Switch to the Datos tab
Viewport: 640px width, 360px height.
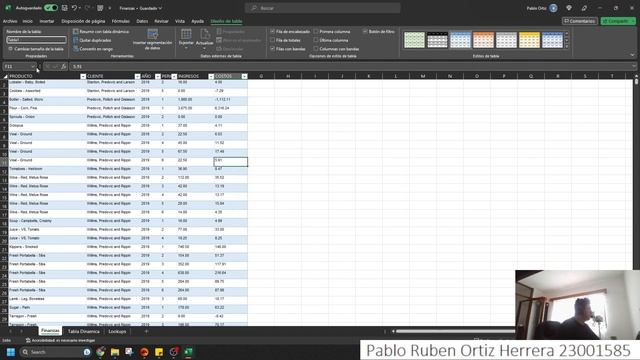[142, 21]
